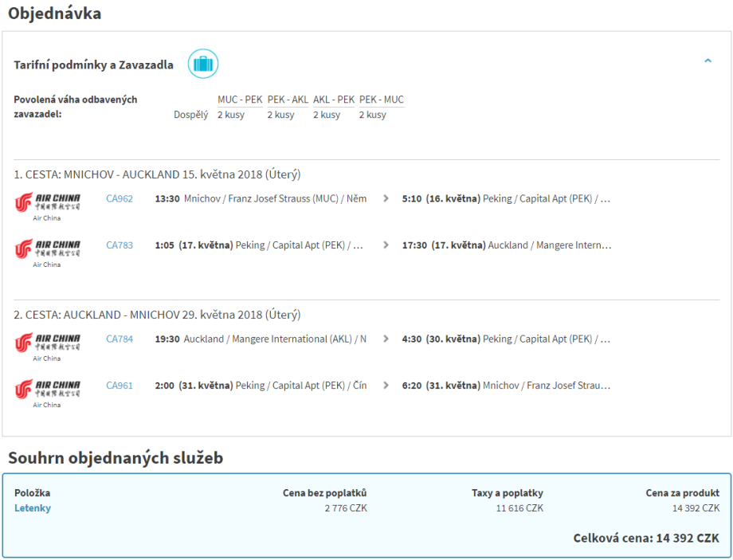
Task: Click the Air China logo beside CA962
Action: 48,203
